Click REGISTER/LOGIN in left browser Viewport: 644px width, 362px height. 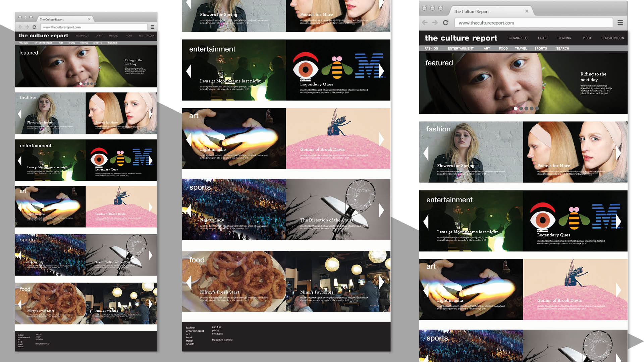point(147,36)
